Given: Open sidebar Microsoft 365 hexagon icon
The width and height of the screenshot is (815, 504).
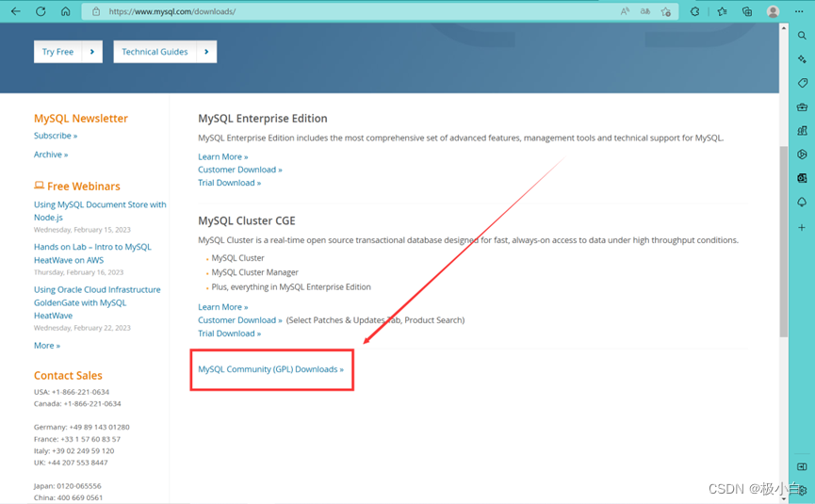Looking at the screenshot, I should coord(802,154).
